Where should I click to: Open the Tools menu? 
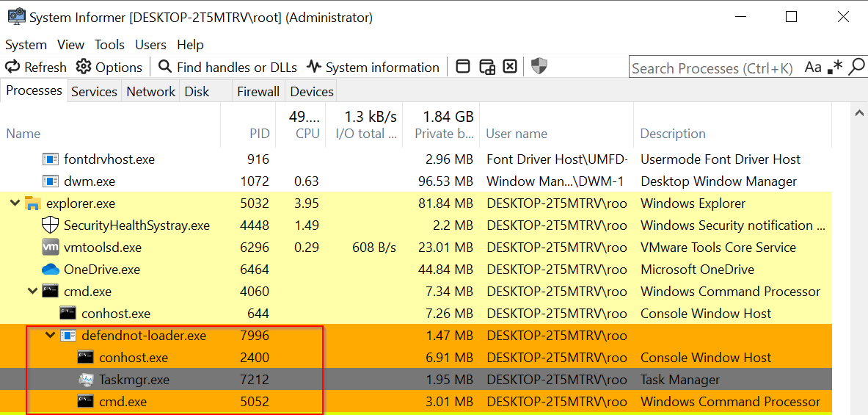click(109, 45)
